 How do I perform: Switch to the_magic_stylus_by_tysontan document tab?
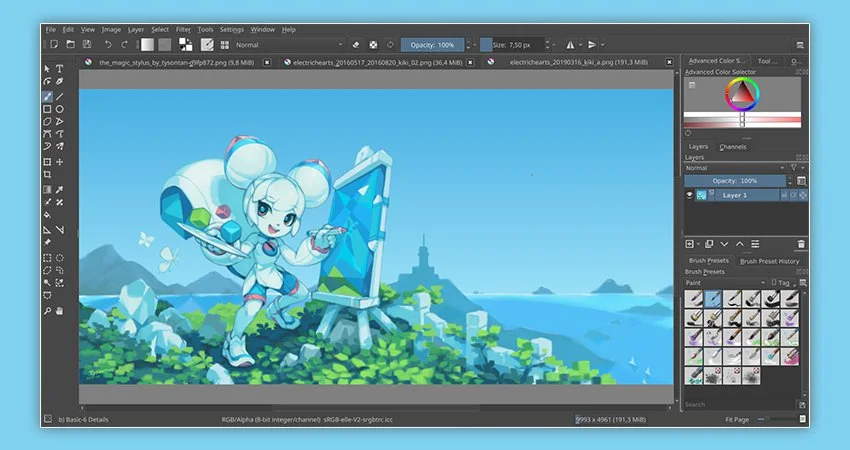(x=177, y=62)
